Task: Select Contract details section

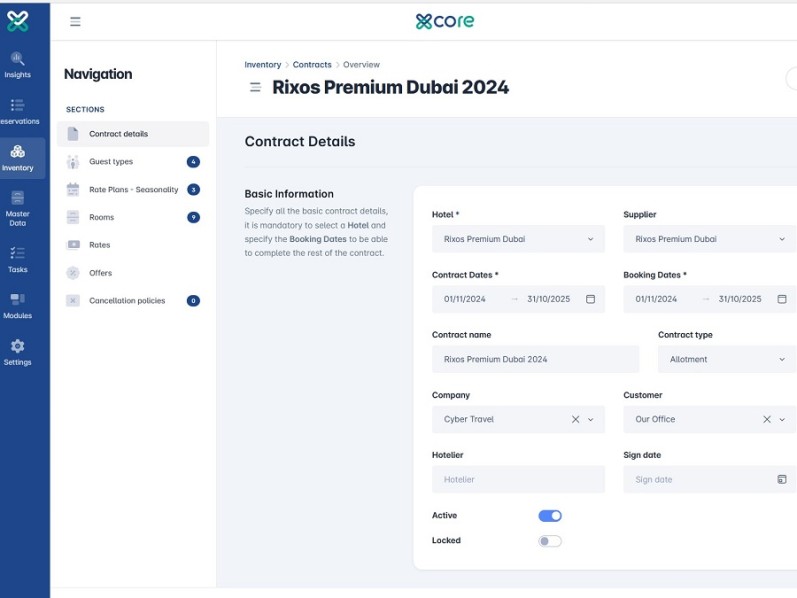Action: [133, 134]
